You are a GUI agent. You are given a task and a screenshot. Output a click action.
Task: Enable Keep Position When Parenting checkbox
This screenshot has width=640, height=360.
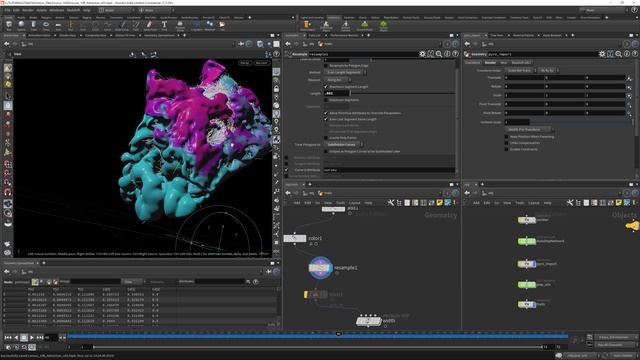pyautogui.click(x=507, y=136)
